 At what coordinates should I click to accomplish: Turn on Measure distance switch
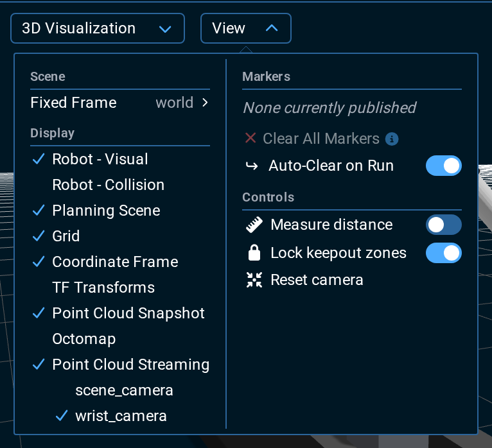tap(444, 225)
